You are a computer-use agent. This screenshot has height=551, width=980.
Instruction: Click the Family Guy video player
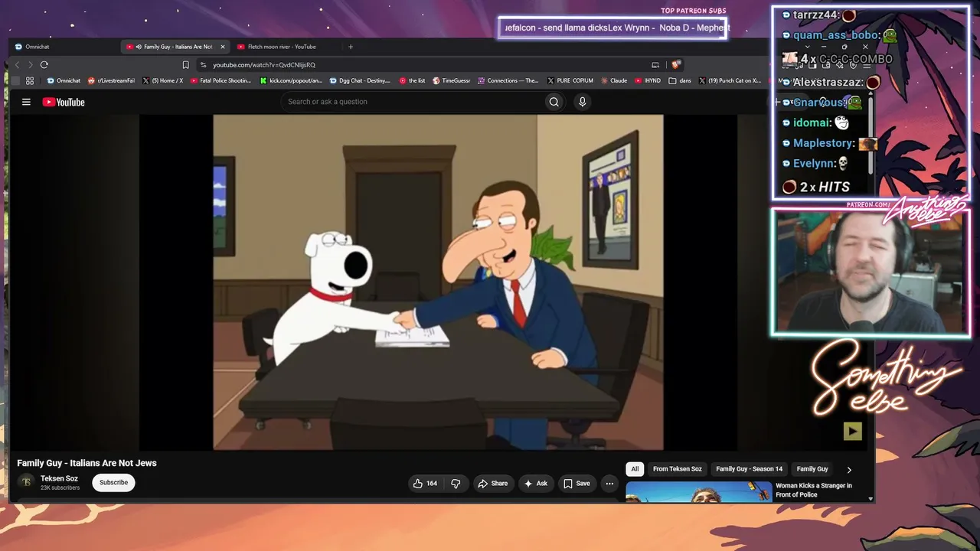pyautogui.click(x=438, y=282)
